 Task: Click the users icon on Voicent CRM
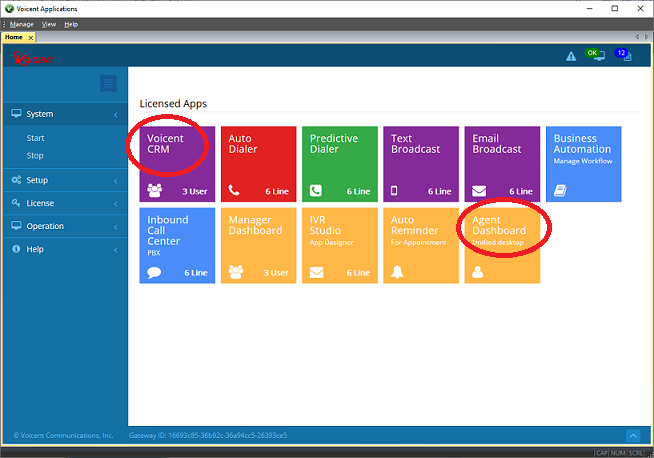(x=155, y=191)
